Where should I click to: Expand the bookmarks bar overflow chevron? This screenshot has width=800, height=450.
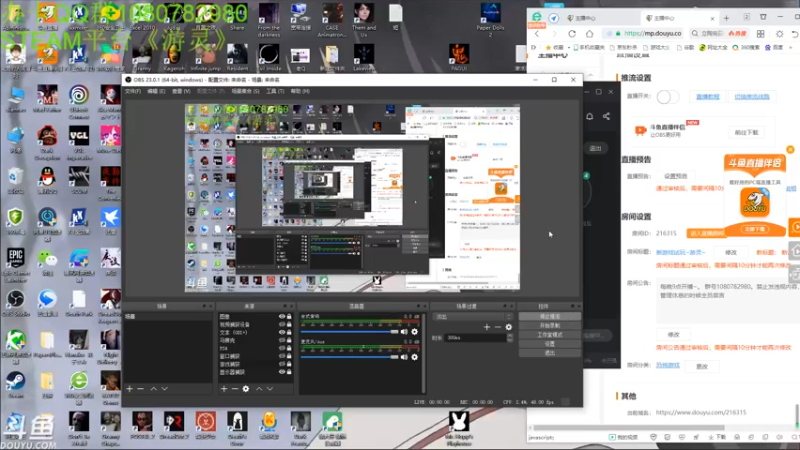(x=790, y=47)
